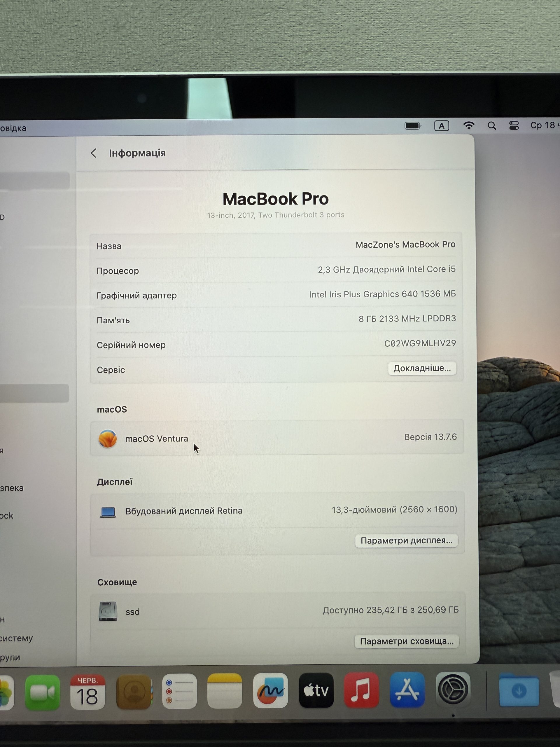Open Calendar showing 18 in the Dock

(88, 692)
